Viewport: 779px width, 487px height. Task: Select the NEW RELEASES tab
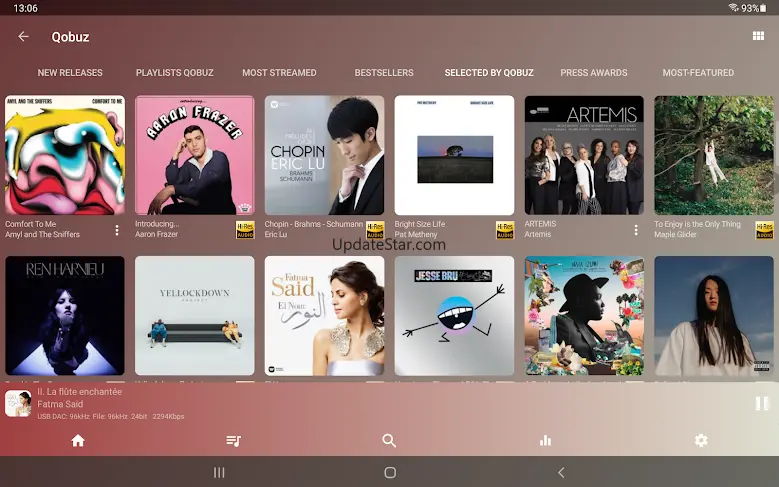(x=70, y=73)
